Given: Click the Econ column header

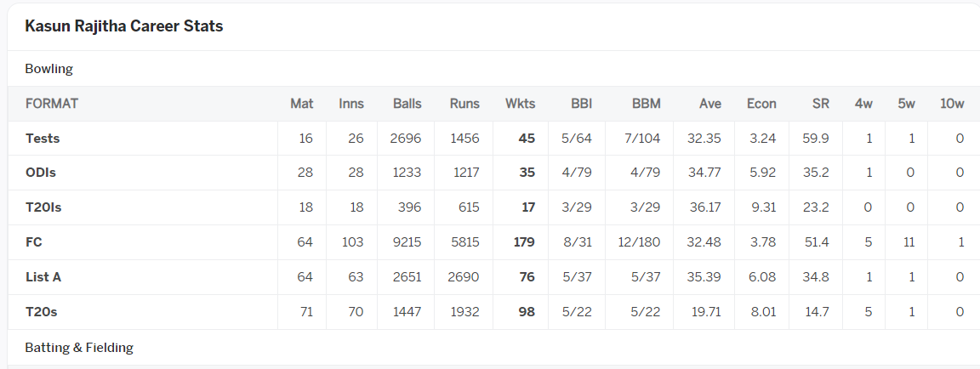Looking at the screenshot, I should point(761,104).
